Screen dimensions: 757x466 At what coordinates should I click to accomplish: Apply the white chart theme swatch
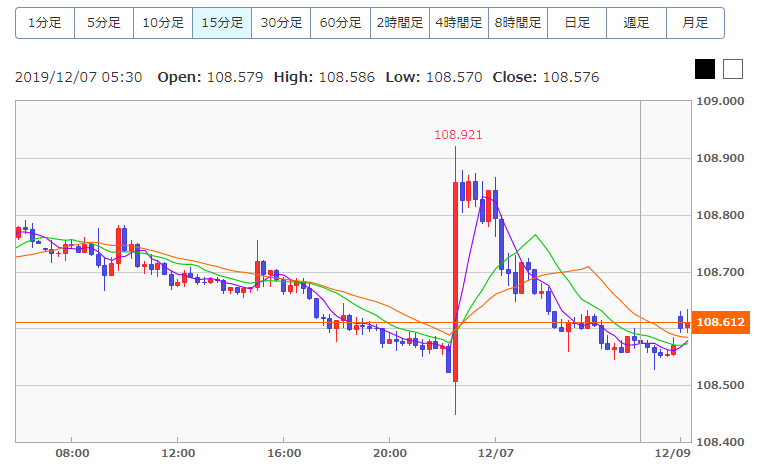coord(733,69)
